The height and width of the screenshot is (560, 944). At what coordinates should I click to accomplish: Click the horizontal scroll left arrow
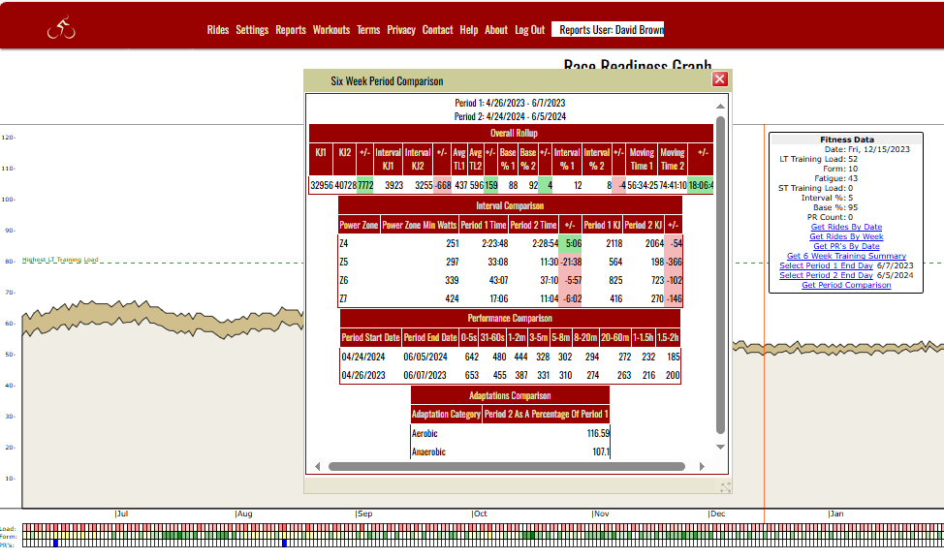[317, 466]
